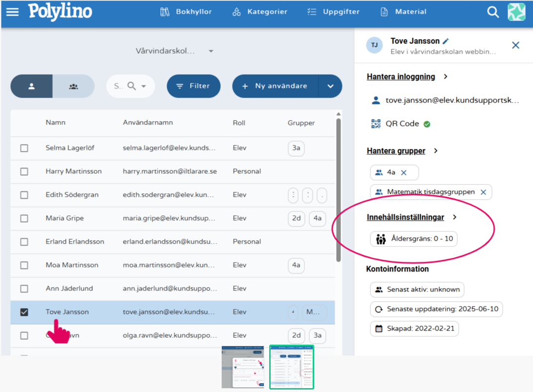Tick the Harry Martinsson checkbox
Image resolution: width=533 pixels, height=392 pixels.
tap(24, 171)
